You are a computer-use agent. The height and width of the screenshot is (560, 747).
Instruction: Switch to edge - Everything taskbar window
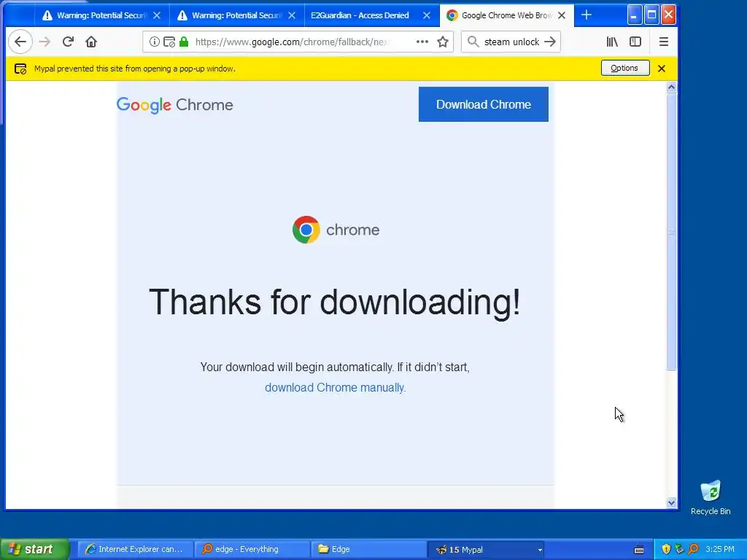pos(252,550)
